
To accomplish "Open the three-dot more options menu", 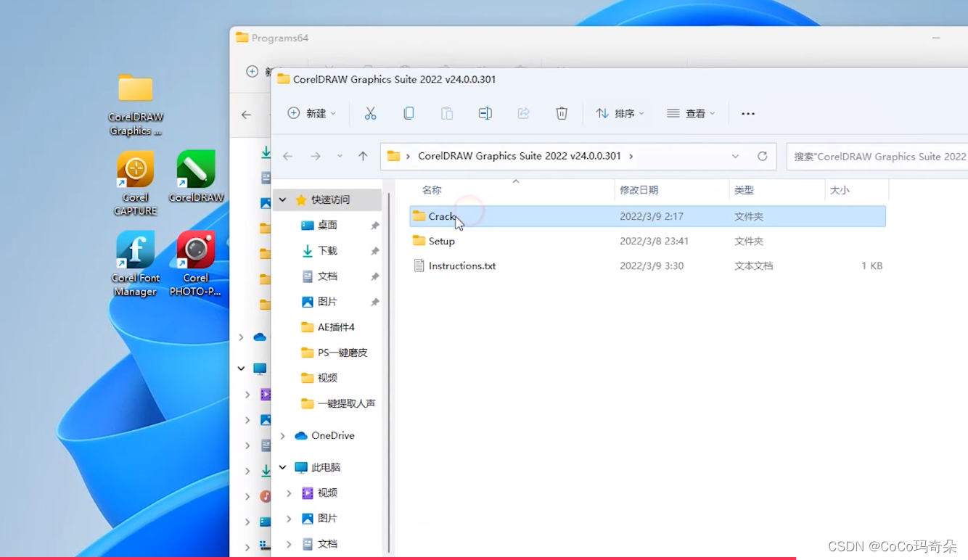I will pyautogui.click(x=748, y=113).
